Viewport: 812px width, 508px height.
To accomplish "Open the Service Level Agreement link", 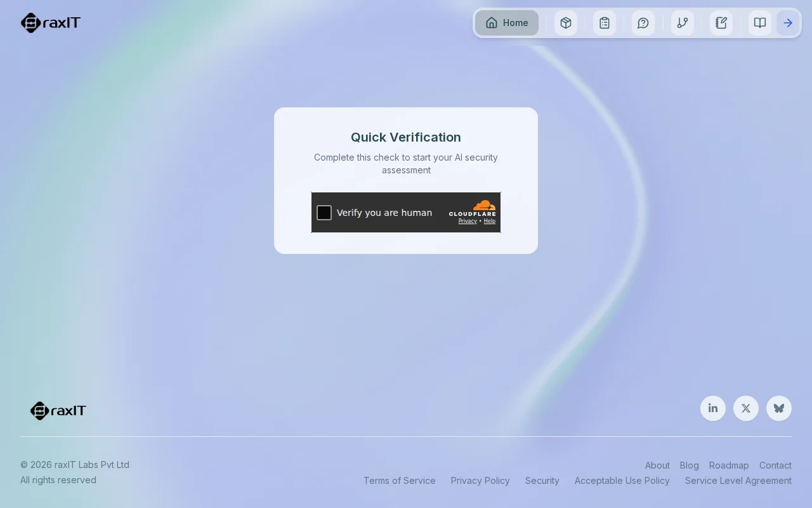I will (738, 481).
